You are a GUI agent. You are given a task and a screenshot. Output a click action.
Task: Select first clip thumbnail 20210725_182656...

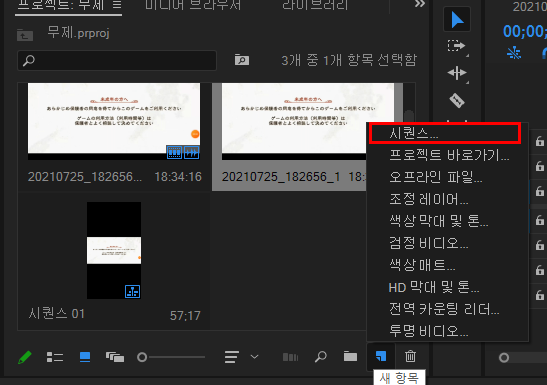[114, 121]
